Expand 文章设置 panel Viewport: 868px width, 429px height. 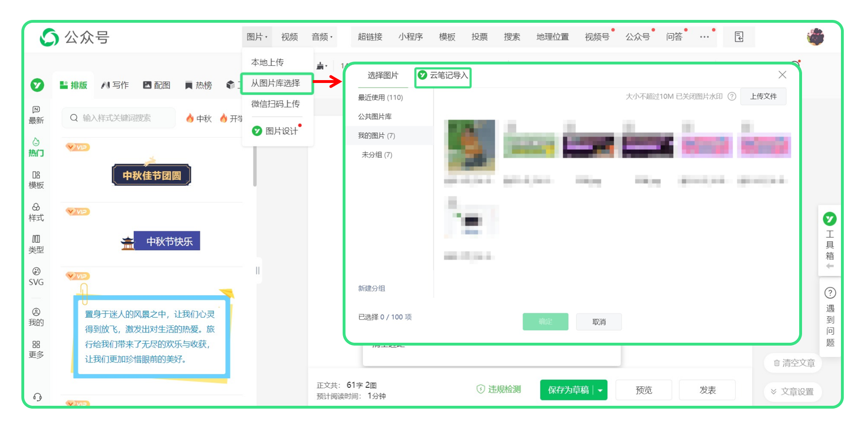(792, 392)
